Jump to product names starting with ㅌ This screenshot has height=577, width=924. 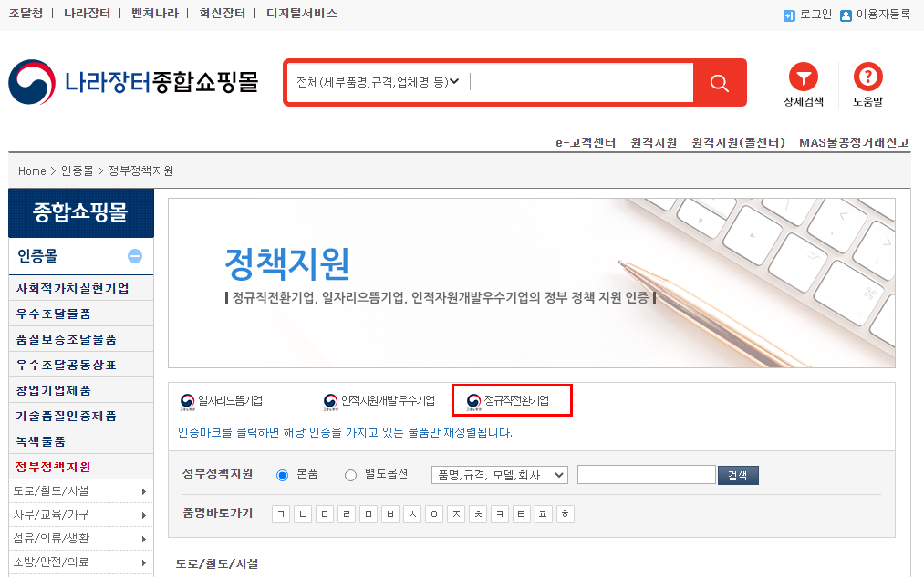(x=522, y=514)
